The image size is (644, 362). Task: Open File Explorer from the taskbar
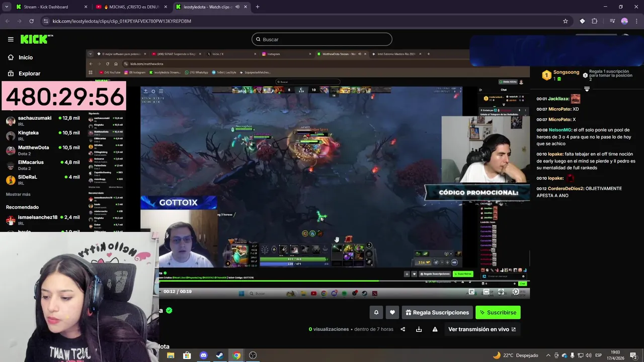click(171, 355)
